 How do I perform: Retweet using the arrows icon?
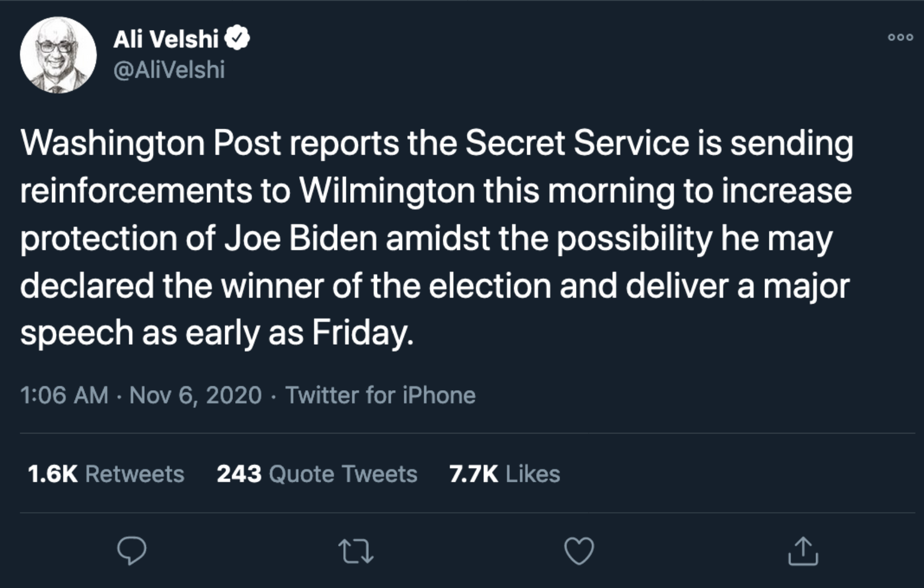[x=356, y=551]
